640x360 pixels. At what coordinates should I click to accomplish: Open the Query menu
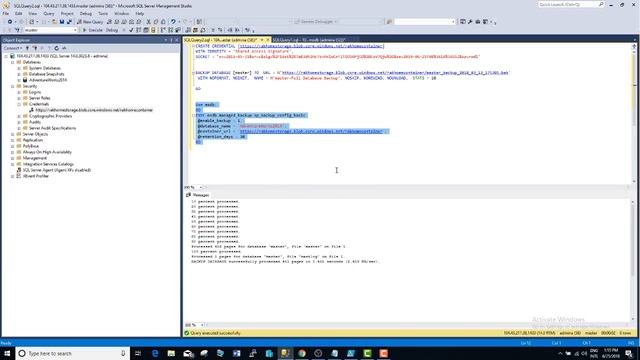point(49,13)
